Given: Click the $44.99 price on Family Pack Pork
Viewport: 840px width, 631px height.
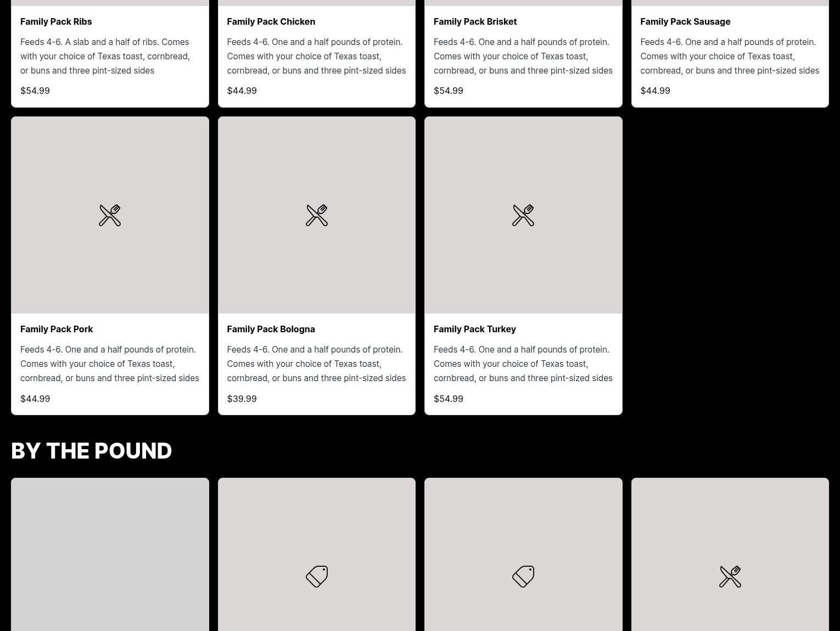Looking at the screenshot, I should pos(35,399).
